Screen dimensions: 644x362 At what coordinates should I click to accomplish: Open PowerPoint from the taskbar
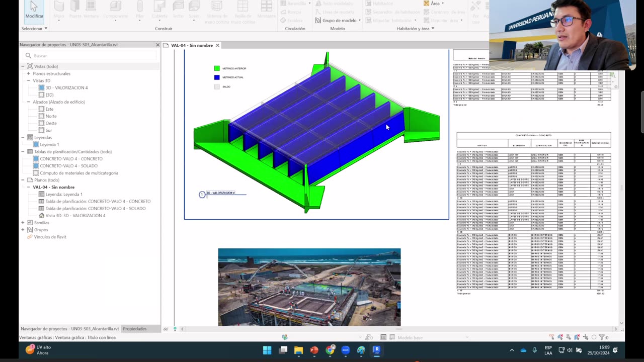pos(314,350)
